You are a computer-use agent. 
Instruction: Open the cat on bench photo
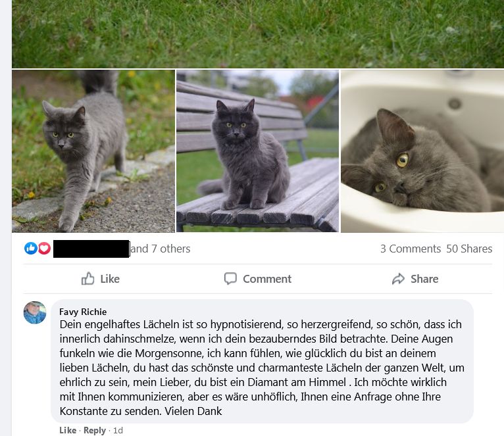(x=257, y=151)
